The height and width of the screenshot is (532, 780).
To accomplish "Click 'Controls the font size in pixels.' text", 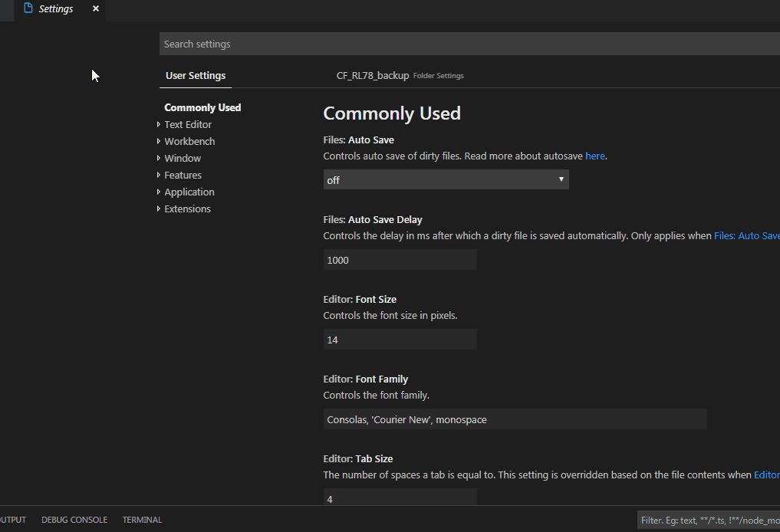I will click(390, 316).
